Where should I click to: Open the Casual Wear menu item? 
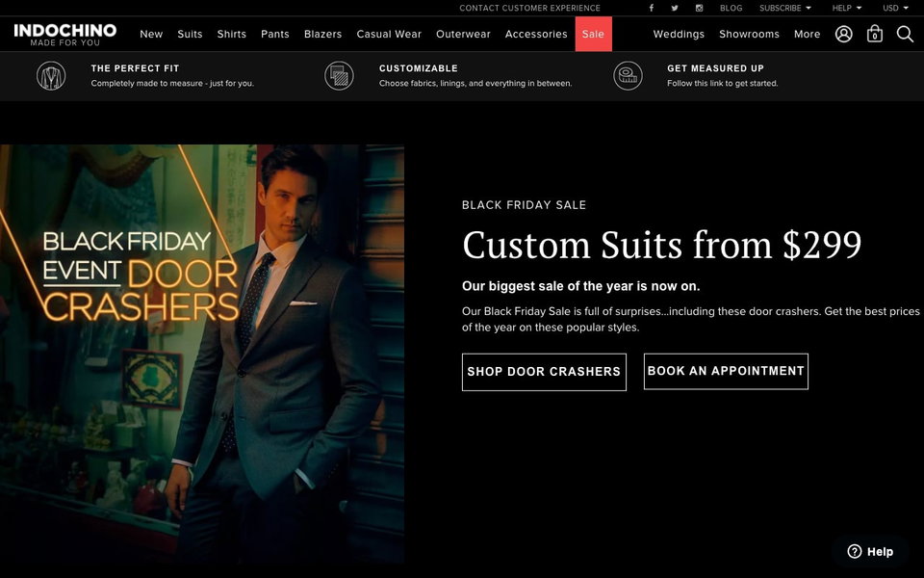[389, 35]
